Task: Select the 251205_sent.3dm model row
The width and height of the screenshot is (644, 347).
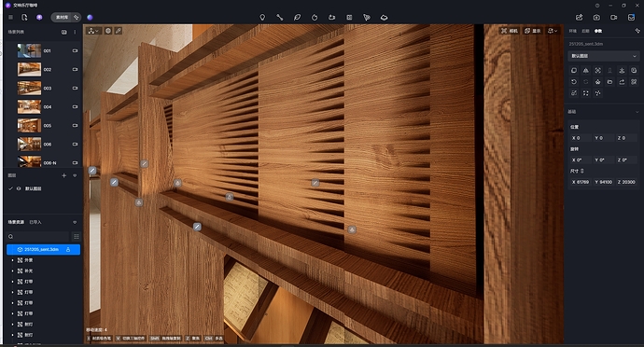Action: (x=43, y=249)
